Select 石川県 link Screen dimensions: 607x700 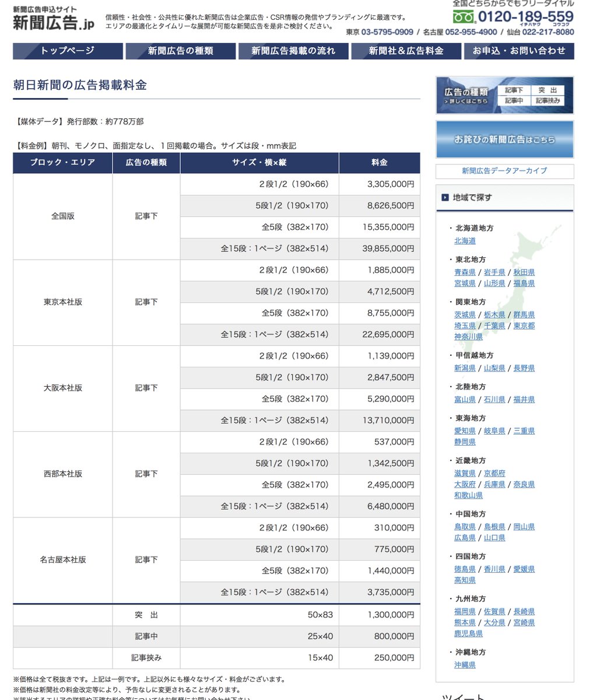click(x=495, y=400)
